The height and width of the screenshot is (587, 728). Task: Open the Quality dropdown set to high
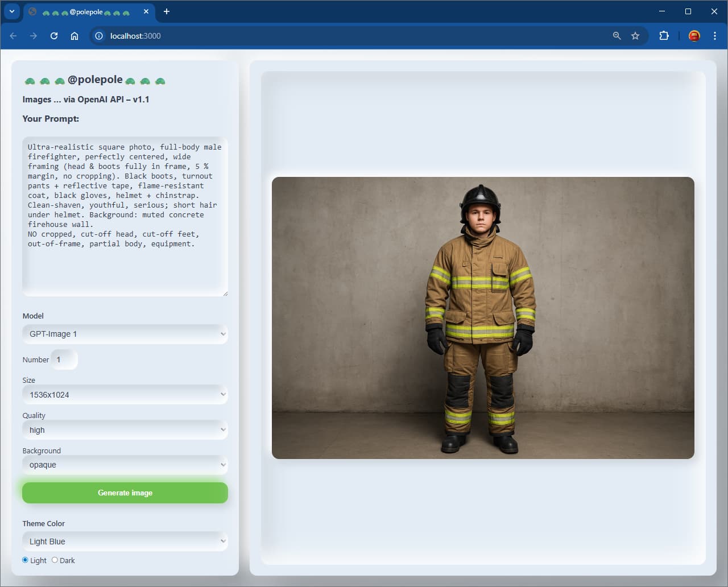[125, 429]
